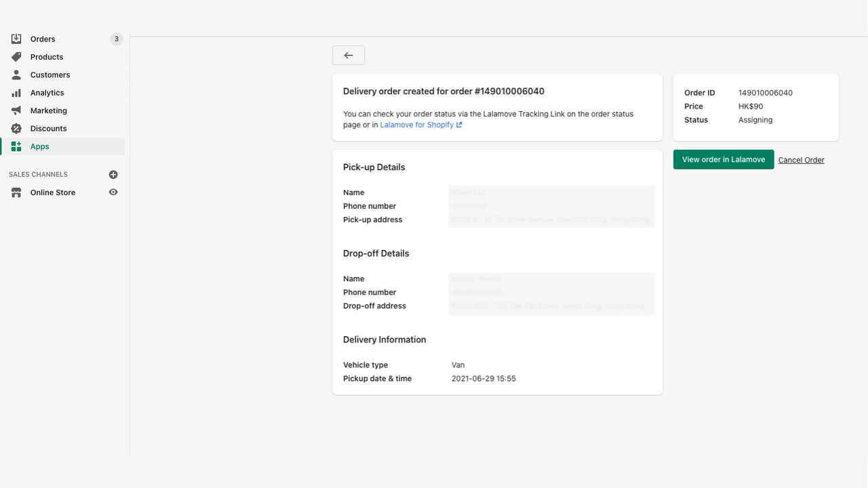Click the blurred Pick-up address field
The image size is (868, 488).
[551, 220]
